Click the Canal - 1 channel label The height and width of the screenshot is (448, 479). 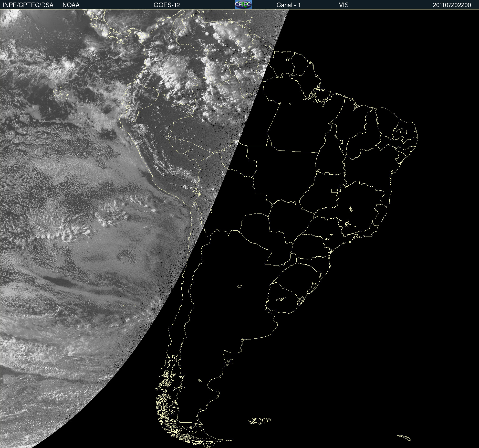(289, 5)
